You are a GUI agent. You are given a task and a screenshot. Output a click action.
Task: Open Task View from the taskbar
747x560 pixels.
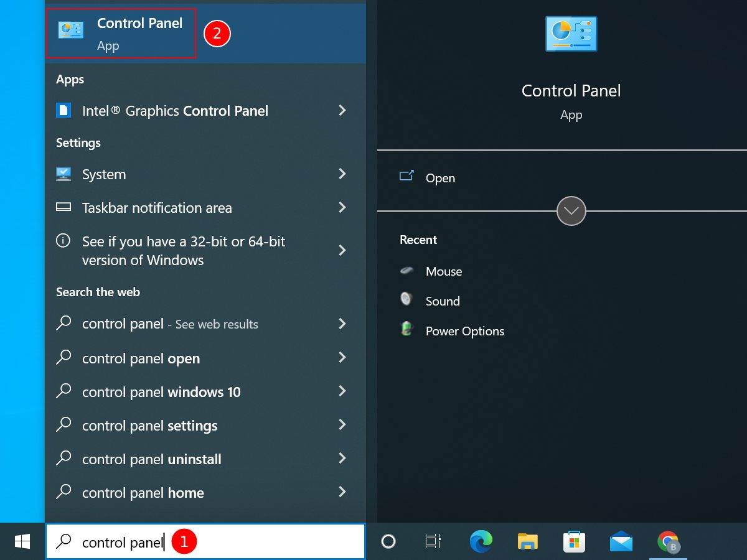(x=433, y=541)
